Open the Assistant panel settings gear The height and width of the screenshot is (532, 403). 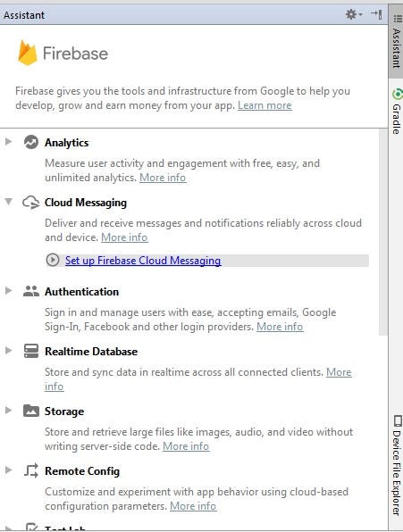[353, 14]
